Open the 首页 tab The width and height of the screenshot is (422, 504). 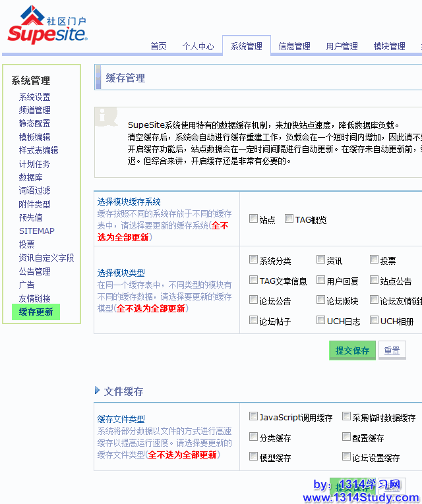point(158,46)
